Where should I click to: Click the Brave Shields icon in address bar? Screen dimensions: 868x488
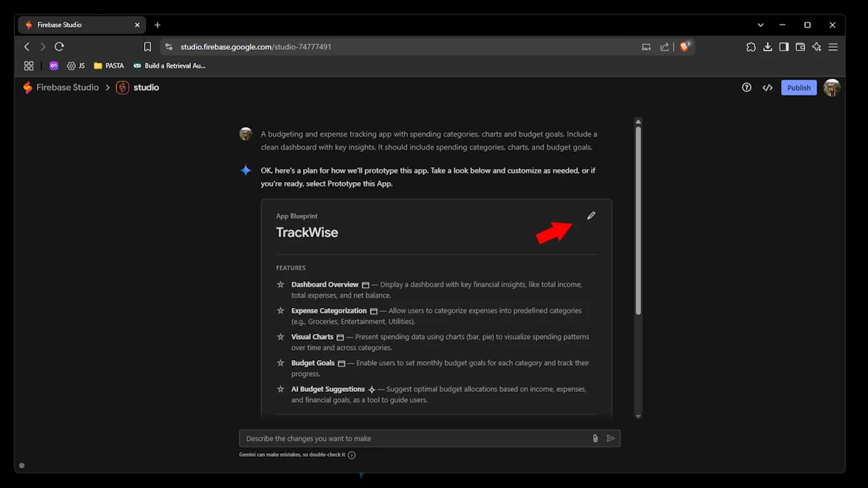[684, 46]
